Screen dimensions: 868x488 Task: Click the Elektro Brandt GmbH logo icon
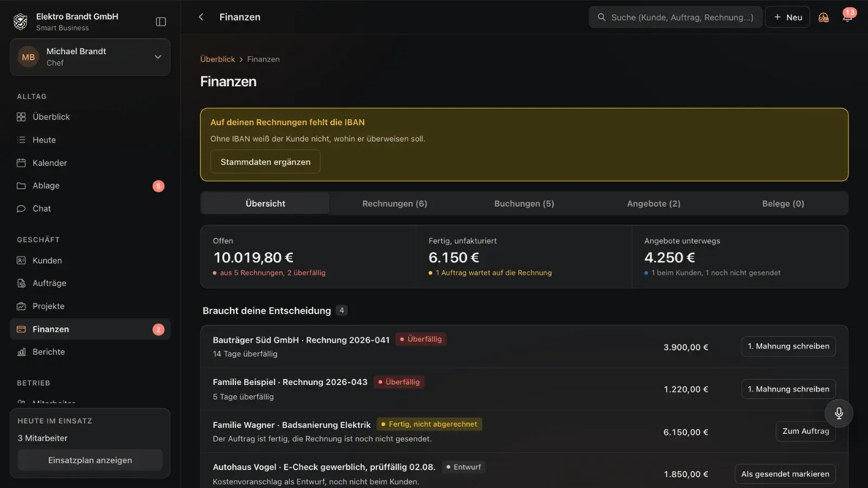click(x=21, y=22)
